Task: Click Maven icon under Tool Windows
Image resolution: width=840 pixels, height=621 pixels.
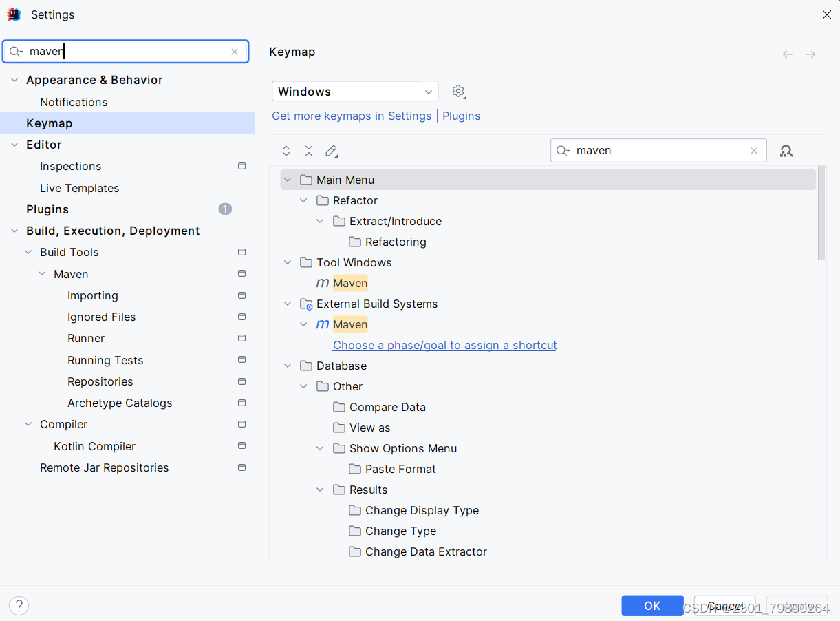Action: [x=323, y=283]
